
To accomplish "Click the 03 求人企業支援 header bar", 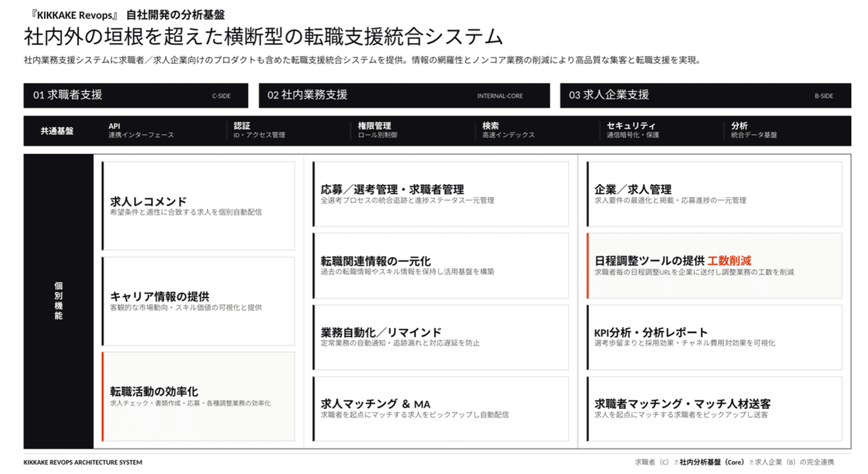I will 705,95.
